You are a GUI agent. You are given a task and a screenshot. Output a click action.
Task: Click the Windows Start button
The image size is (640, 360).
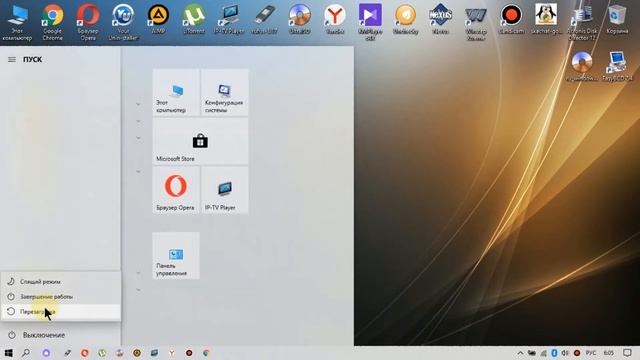[8, 353]
